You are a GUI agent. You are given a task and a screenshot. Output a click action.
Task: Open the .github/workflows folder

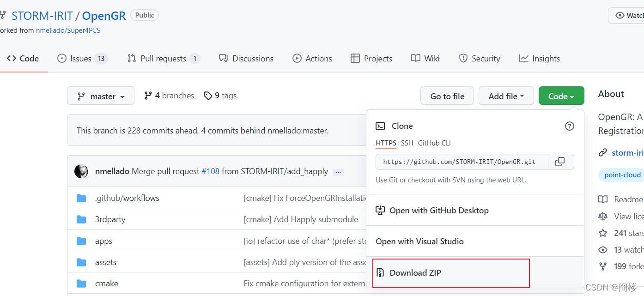coord(127,198)
